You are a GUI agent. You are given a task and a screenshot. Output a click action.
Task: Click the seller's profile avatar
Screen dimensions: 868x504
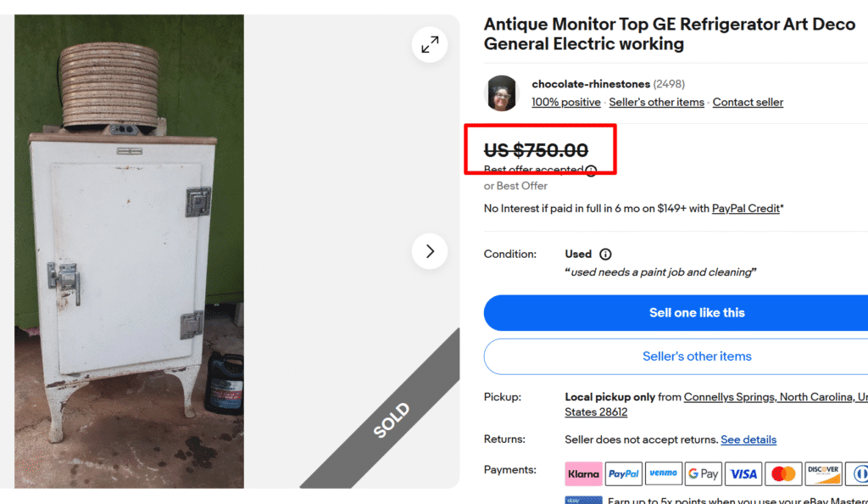click(501, 93)
